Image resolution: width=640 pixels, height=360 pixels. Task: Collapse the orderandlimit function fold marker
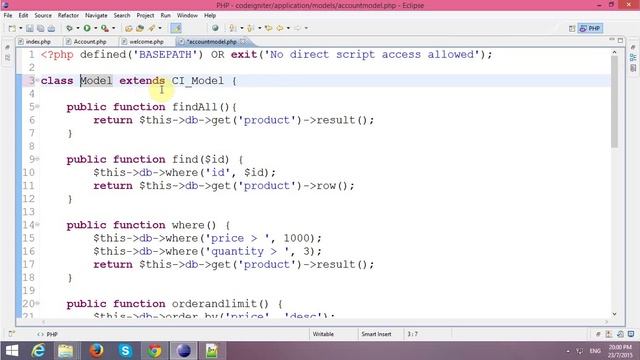(x=38, y=304)
